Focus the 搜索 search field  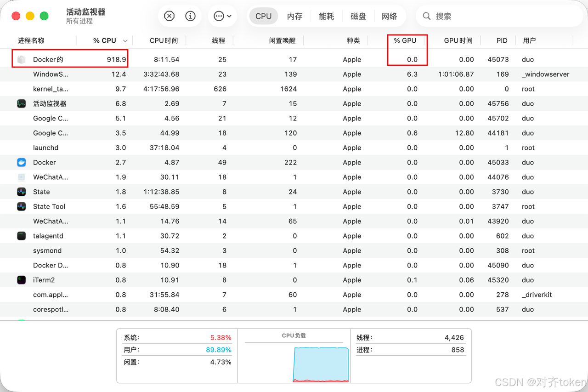coord(498,16)
